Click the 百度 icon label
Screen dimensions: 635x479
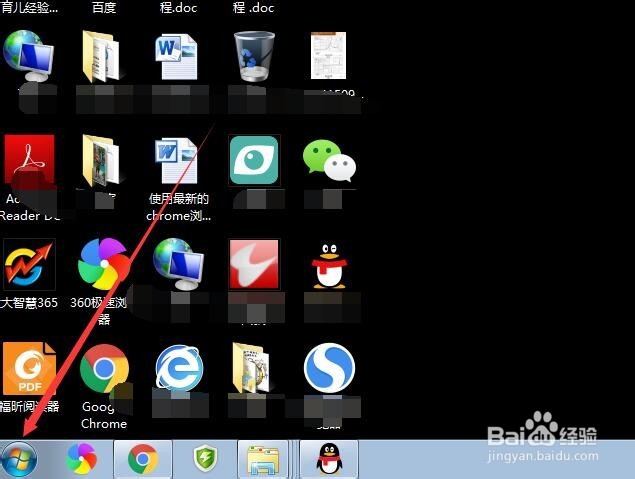(104, 7)
